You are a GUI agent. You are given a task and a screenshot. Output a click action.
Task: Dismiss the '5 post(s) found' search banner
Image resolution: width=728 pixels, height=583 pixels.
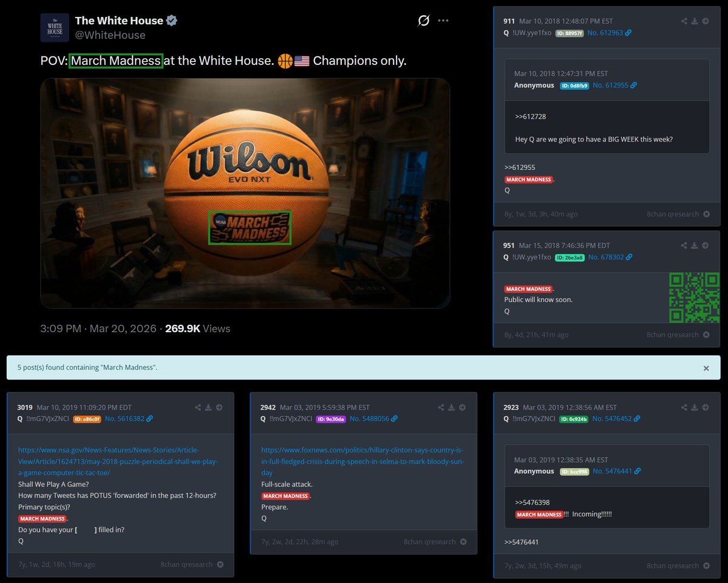pyautogui.click(x=706, y=369)
